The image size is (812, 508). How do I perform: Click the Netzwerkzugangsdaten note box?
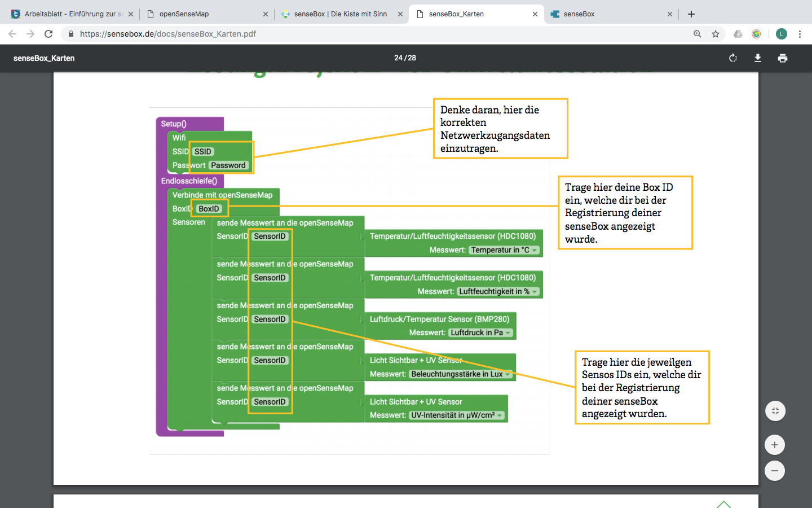click(500, 129)
